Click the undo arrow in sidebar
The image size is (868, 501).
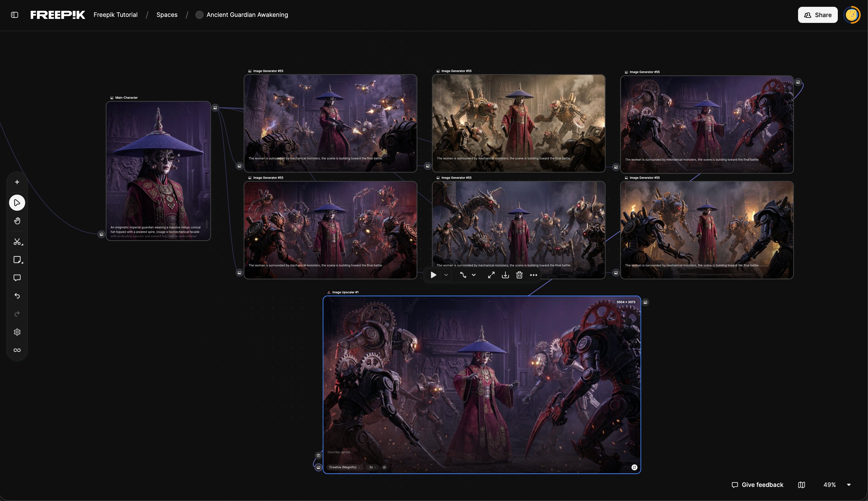point(17,296)
